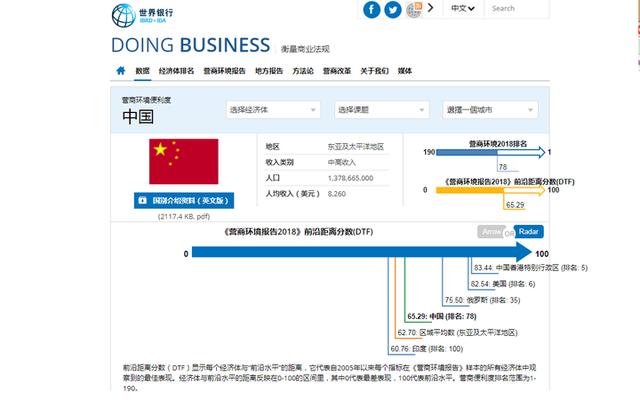This screenshot has height=400, width=640.
Task: Click the 东亚及太平洋地区 region value
Action: (356, 147)
